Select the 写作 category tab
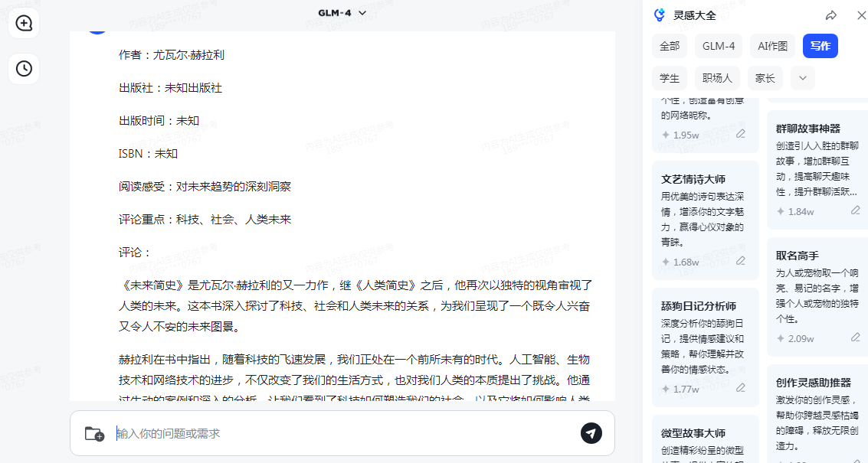Screen dimensions: 868x463 [820, 46]
